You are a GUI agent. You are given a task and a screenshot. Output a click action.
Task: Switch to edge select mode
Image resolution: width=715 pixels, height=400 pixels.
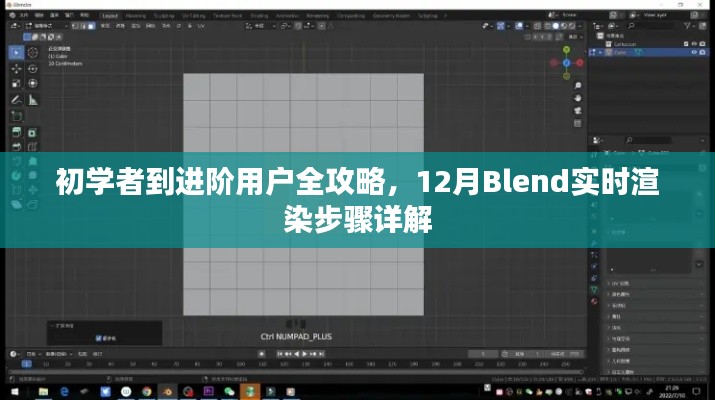(x=83, y=26)
